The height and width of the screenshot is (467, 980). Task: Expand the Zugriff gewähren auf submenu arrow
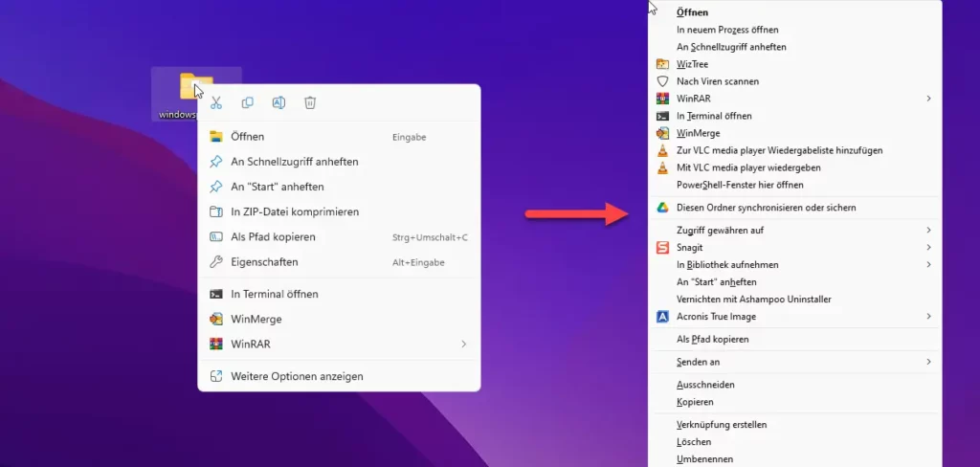coord(928,230)
